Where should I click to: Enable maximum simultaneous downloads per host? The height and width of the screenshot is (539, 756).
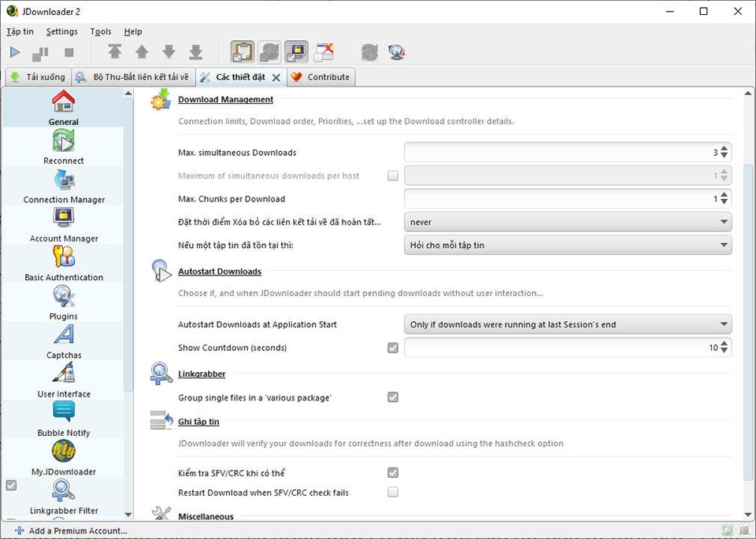(393, 175)
